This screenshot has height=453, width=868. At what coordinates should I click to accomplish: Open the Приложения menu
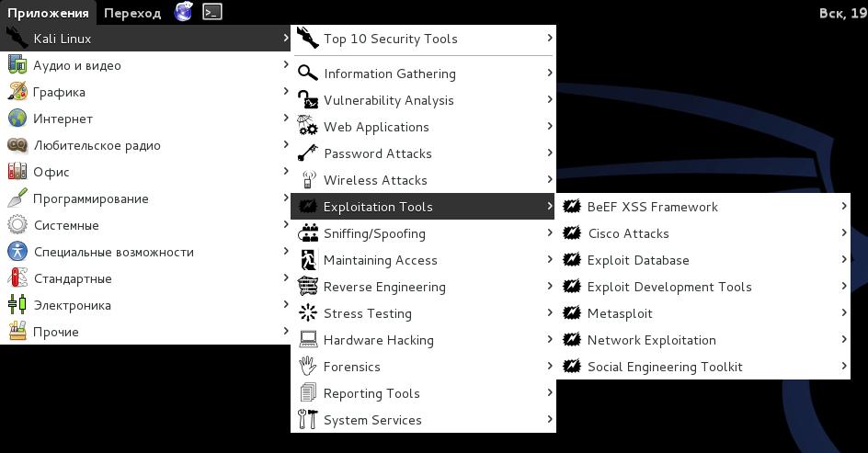coord(48,13)
